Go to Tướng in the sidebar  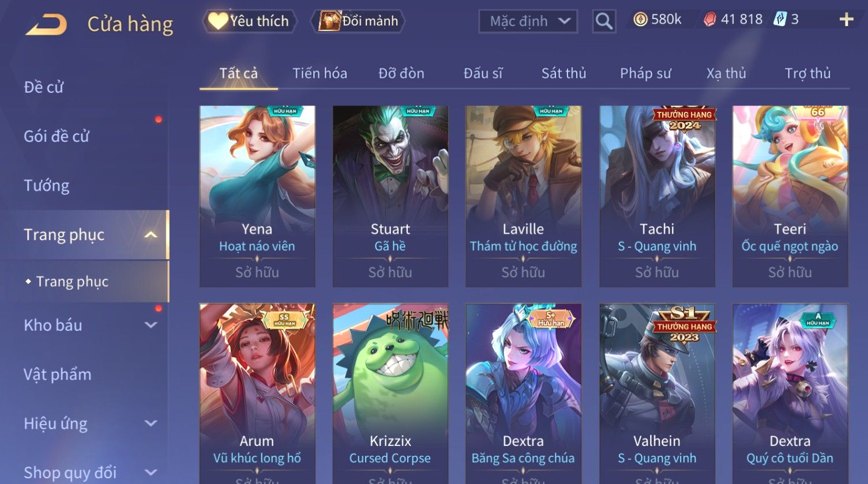click(x=47, y=186)
